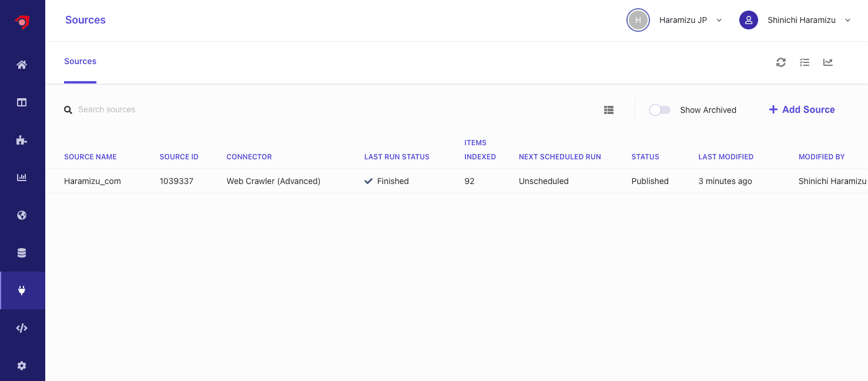868x381 pixels.
Task: Open the database icon in sidebar
Action: pyautogui.click(x=22, y=253)
